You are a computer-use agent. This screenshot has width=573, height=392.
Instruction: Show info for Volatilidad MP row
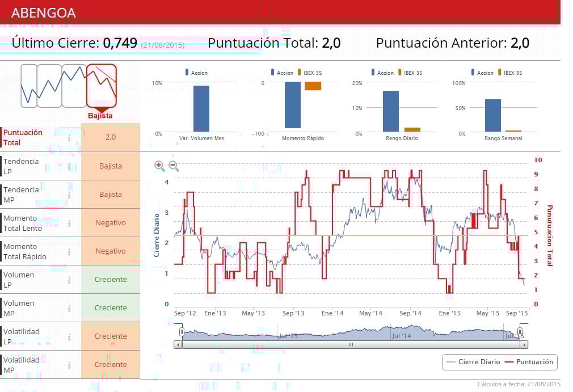click(x=69, y=365)
